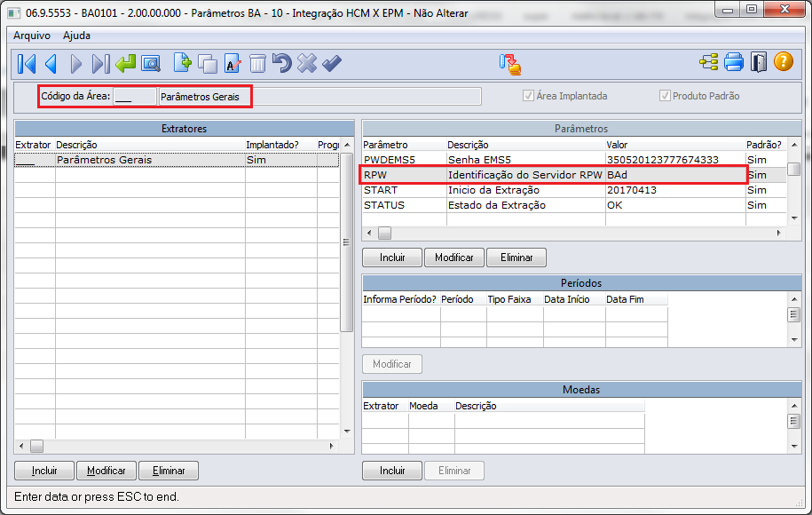Click the Moeda column header
The height and width of the screenshot is (515, 812).
click(x=431, y=406)
